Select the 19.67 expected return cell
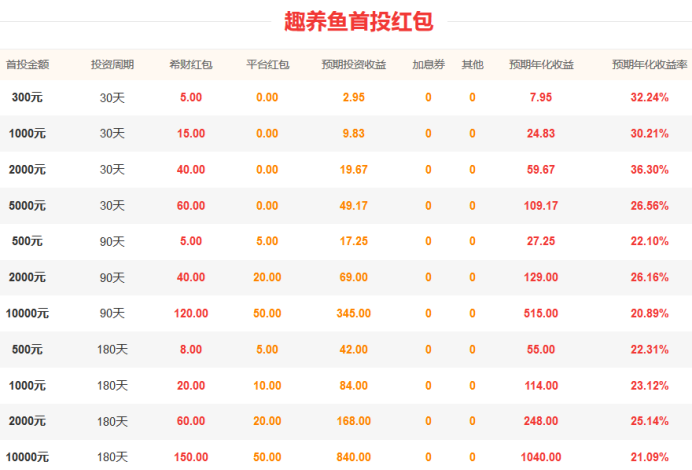 pos(354,169)
